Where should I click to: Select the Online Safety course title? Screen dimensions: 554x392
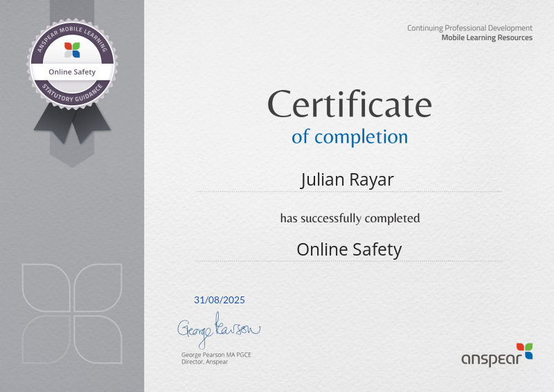coord(349,249)
